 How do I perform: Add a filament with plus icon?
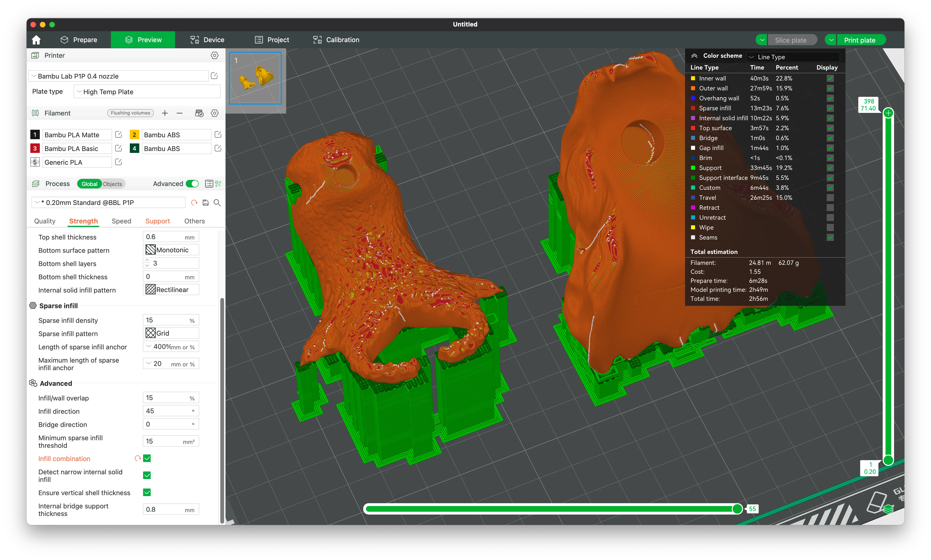pyautogui.click(x=165, y=113)
